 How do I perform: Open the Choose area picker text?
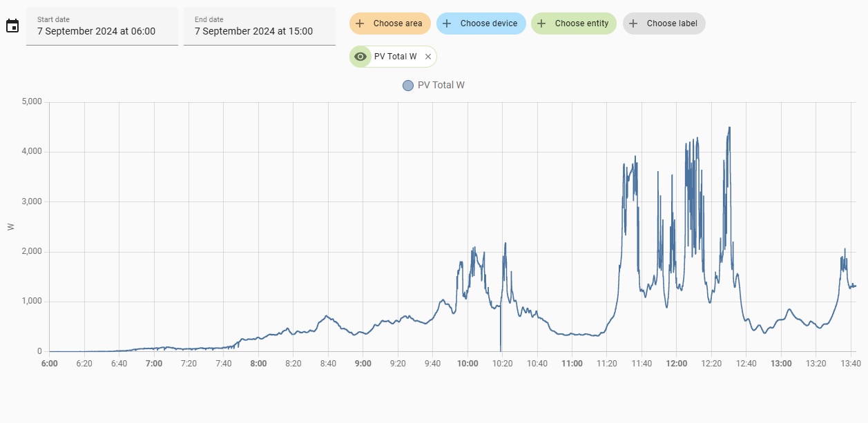tap(398, 23)
